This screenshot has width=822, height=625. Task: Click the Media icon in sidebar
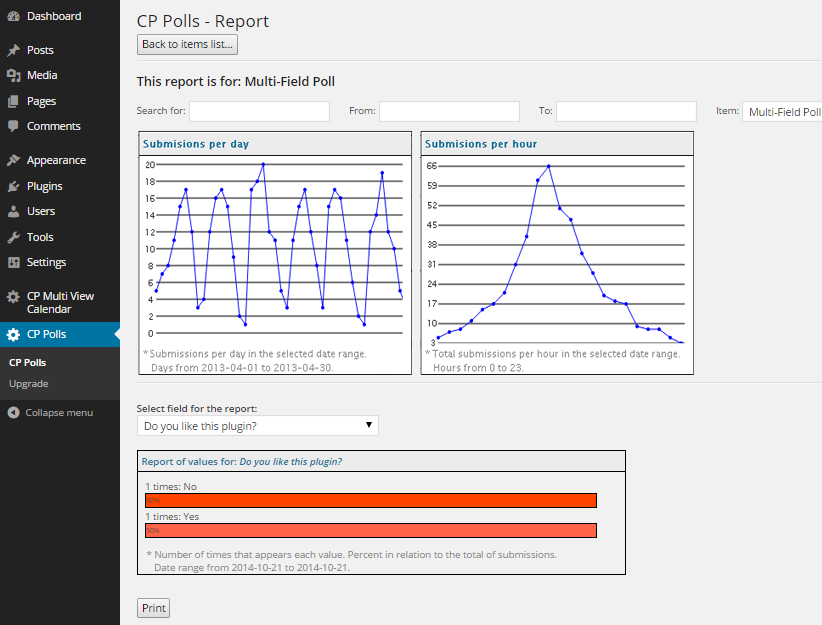tap(13, 76)
